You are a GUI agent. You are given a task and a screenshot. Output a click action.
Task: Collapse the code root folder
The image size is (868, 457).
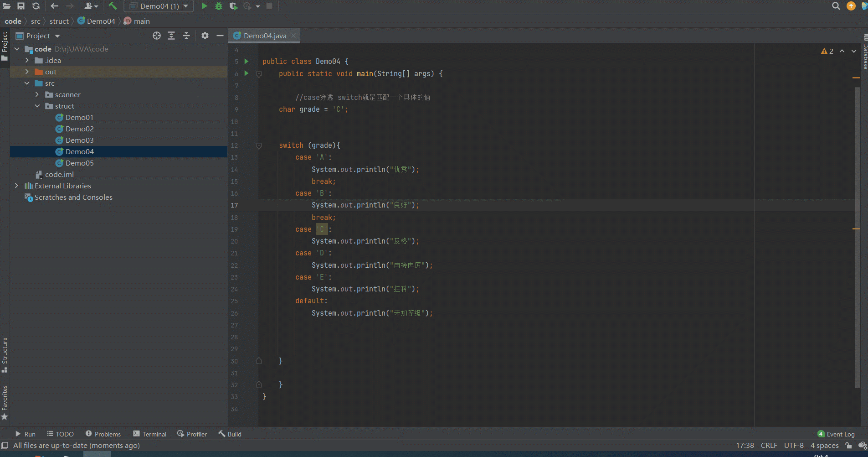(17, 49)
